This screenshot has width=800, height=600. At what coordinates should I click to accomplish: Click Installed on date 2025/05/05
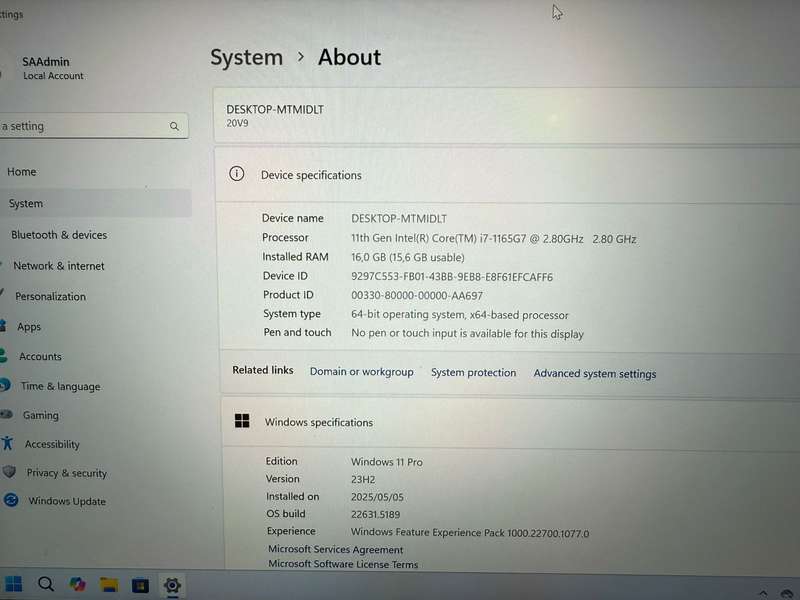click(x=377, y=497)
